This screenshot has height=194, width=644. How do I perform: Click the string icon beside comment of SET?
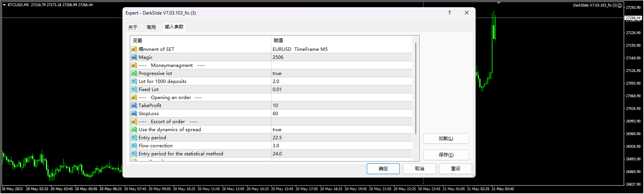point(134,49)
